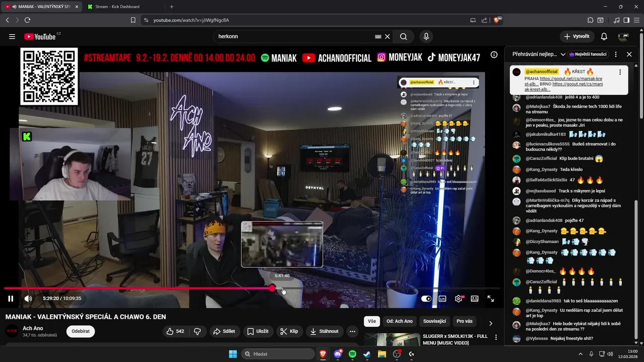Open the YouTube account avatar menu
The image size is (644, 362).
(623, 36)
